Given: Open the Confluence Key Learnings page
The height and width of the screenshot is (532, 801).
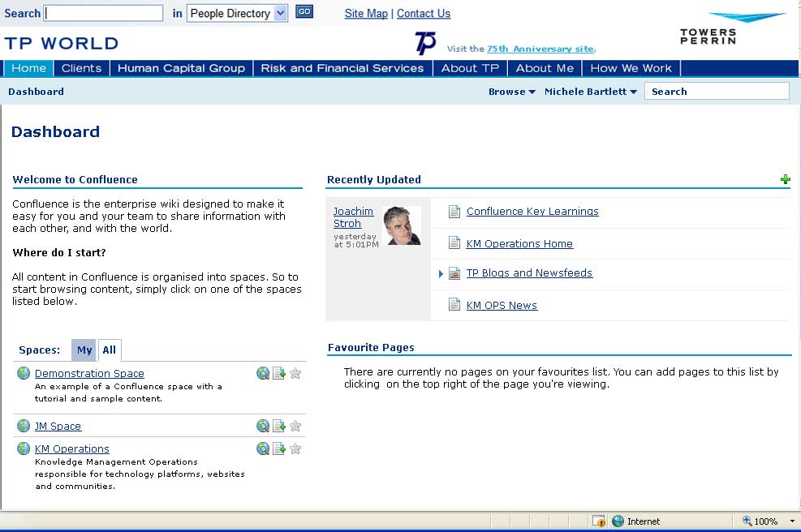Looking at the screenshot, I should [532, 212].
